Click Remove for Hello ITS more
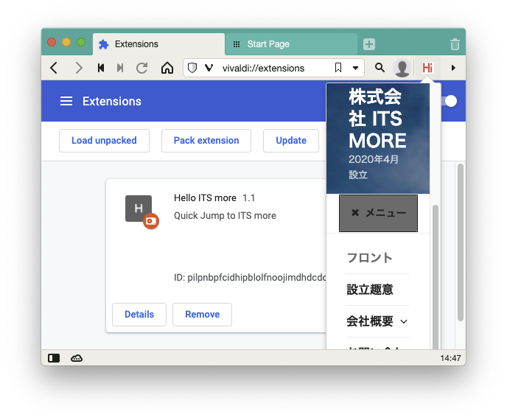 202,315
